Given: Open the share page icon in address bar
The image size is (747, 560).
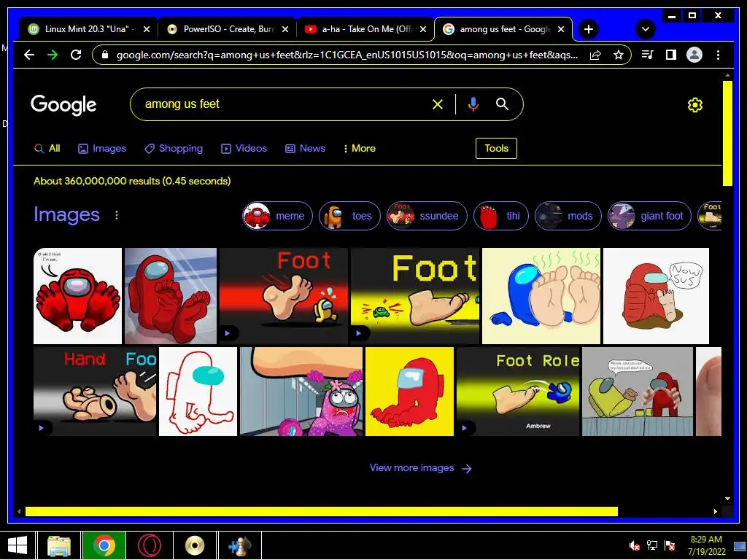Looking at the screenshot, I should [x=595, y=55].
